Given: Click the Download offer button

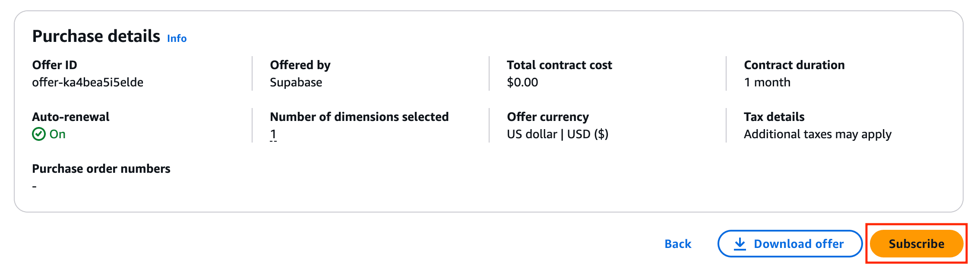Looking at the screenshot, I should click(790, 244).
